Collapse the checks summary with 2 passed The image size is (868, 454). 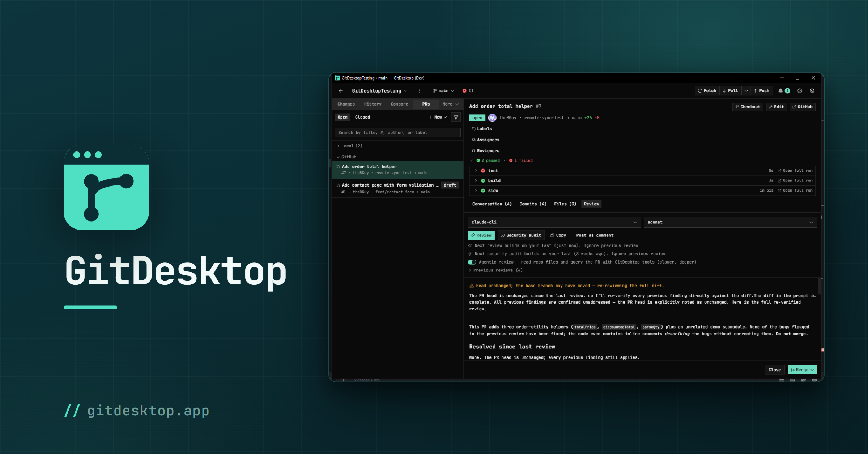(x=472, y=160)
